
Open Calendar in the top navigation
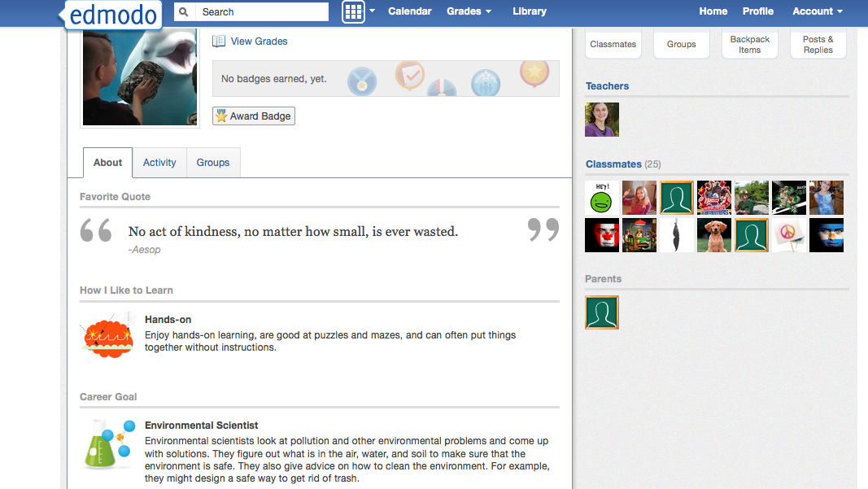(x=409, y=11)
